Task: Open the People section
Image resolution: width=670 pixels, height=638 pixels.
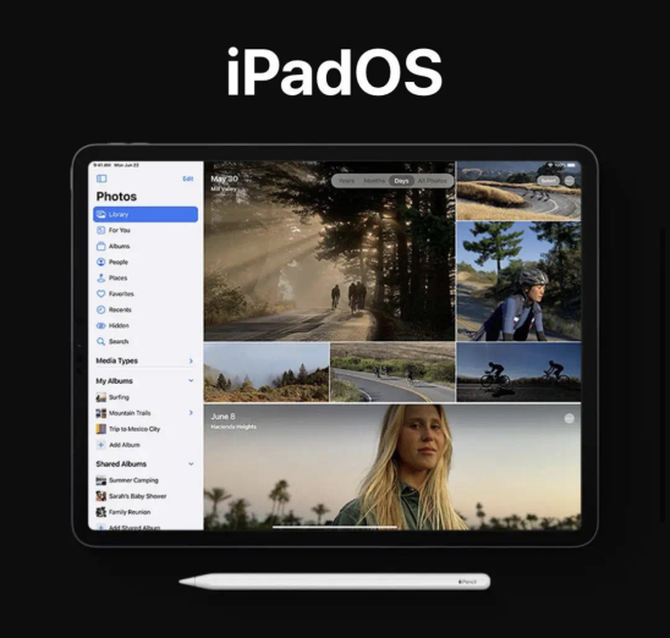Action: pyautogui.click(x=145, y=262)
